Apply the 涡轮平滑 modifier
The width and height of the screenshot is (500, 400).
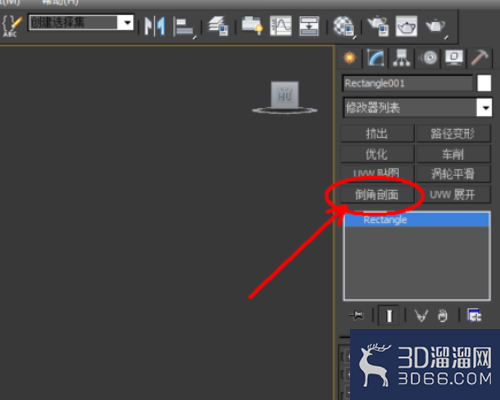pyautogui.click(x=453, y=174)
